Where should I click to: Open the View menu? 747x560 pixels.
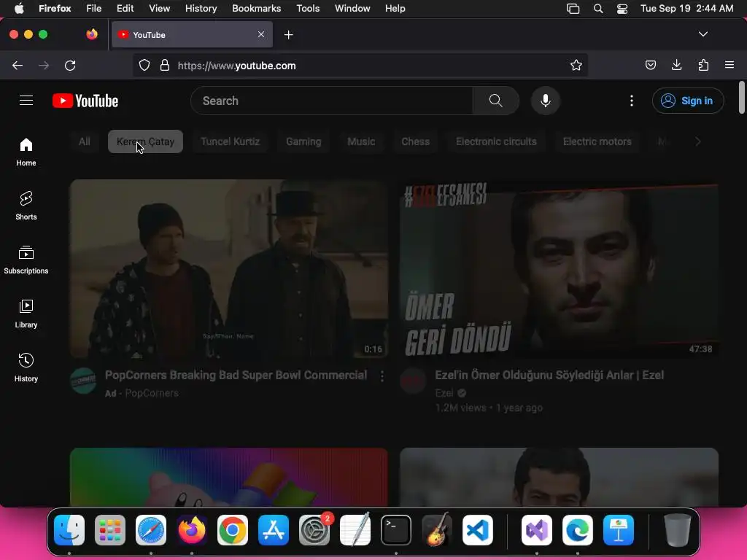[159, 9]
